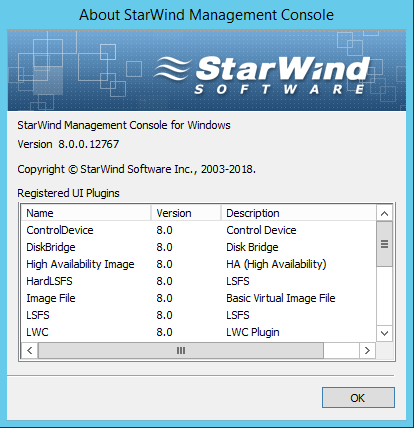
Task: Click the version number 8.0.0.12767 text
Action: click(x=88, y=144)
